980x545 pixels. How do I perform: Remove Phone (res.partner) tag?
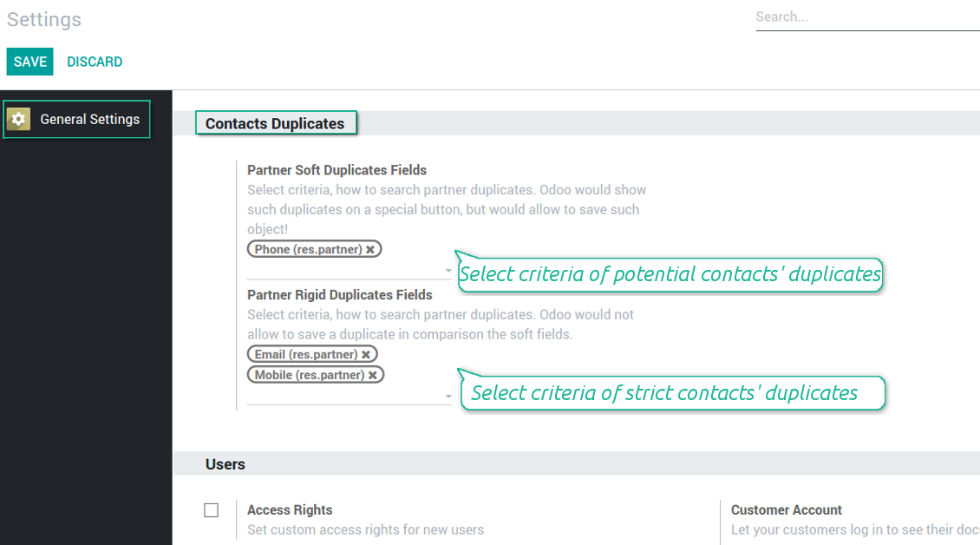tap(370, 250)
